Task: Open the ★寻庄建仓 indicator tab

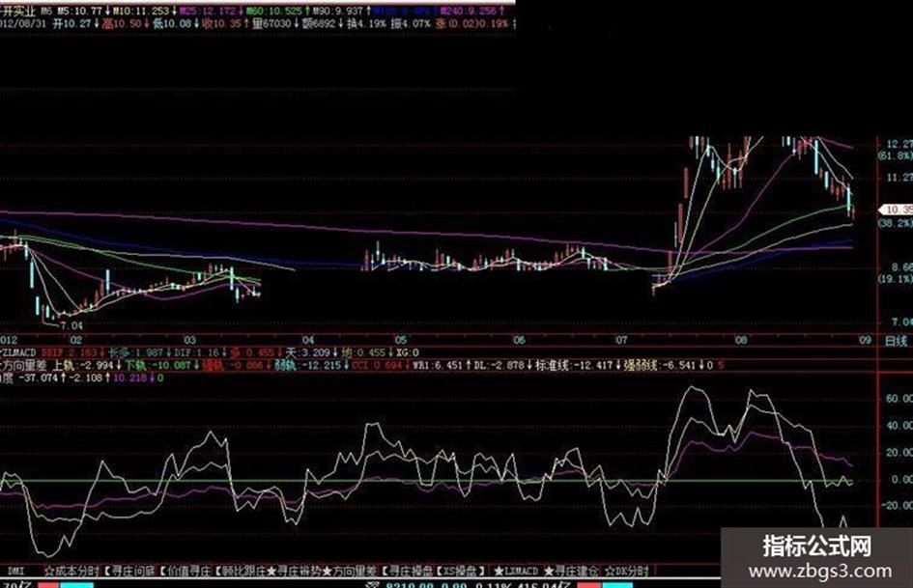Action: (571, 572)
